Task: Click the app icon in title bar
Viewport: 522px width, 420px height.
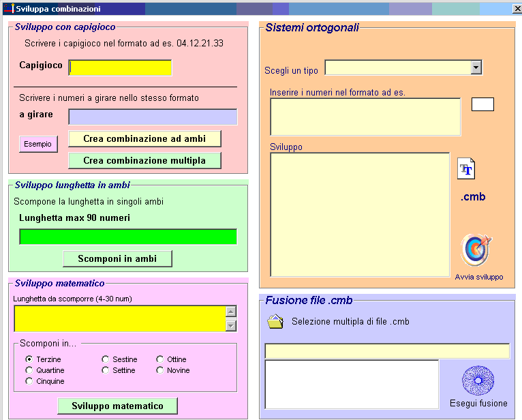Action: coord(9,8)
